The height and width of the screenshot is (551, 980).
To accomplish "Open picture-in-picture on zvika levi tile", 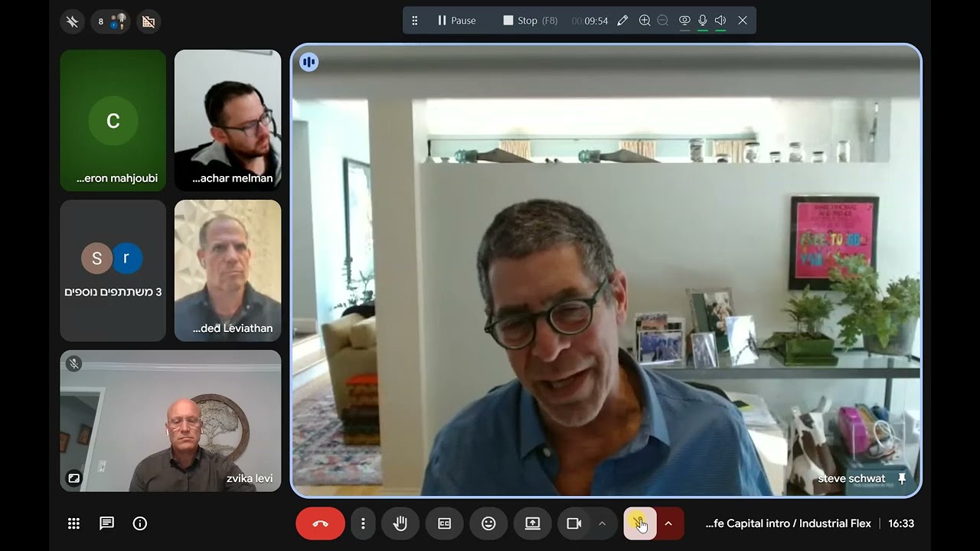I will (73, 478).
